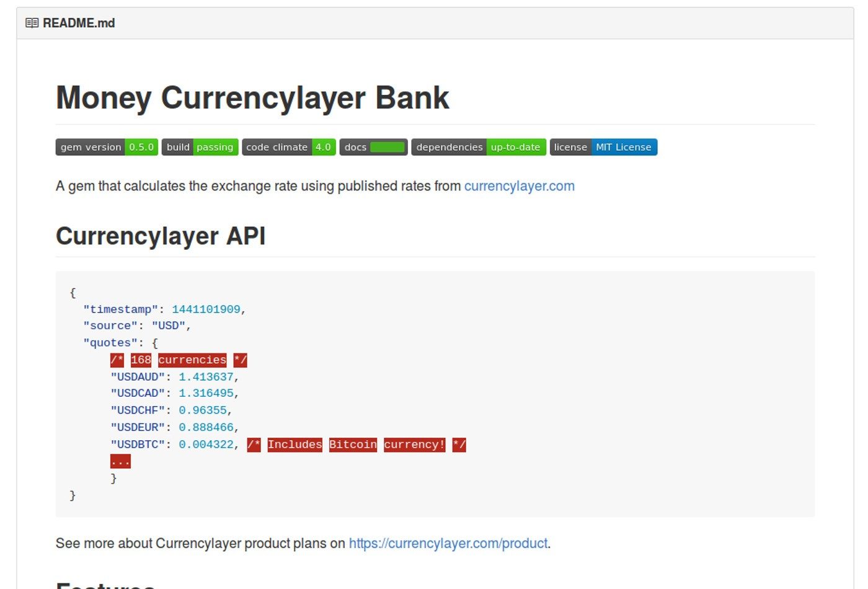Click the Includes Bitcoin currency comment

pos(356,445)
